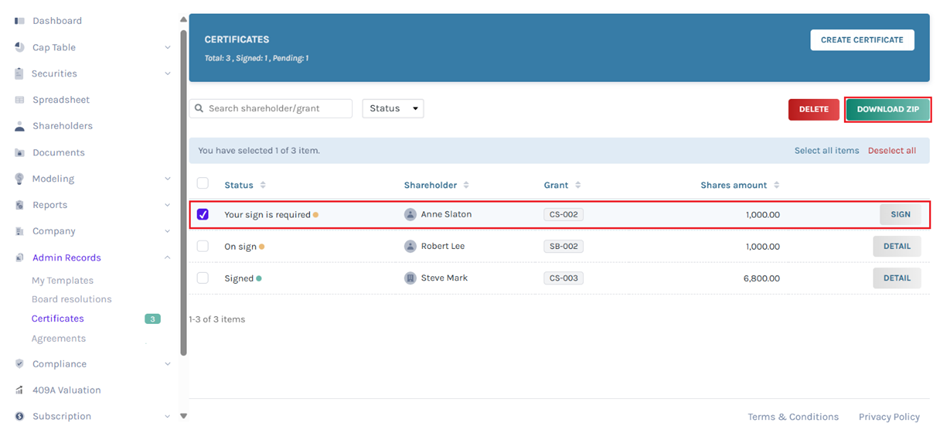Expand the Securities chevron
Image resolution: width=940 pixels, height=433 pixels.
pyautogui.click(x=167, y=74)
